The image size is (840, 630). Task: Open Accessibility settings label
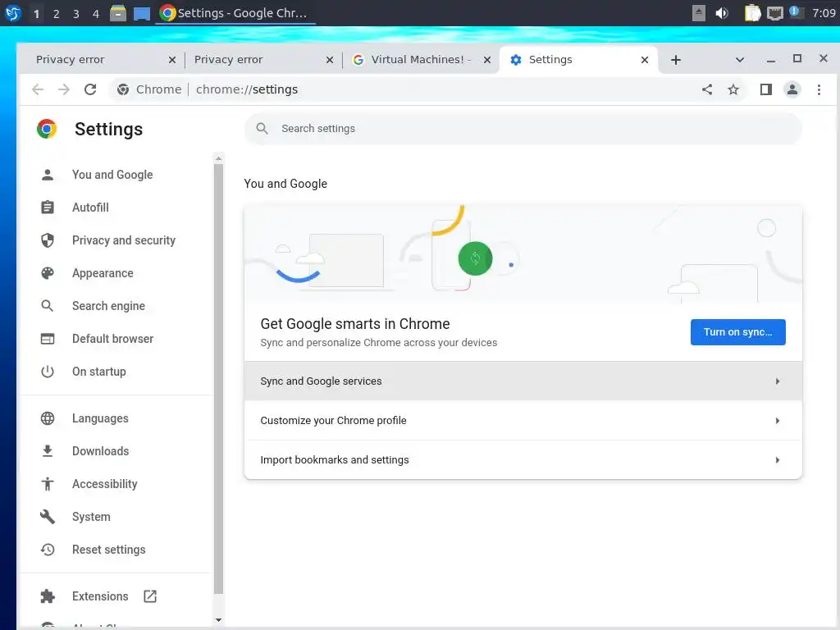pyautogui.click(x=105, y=484)
